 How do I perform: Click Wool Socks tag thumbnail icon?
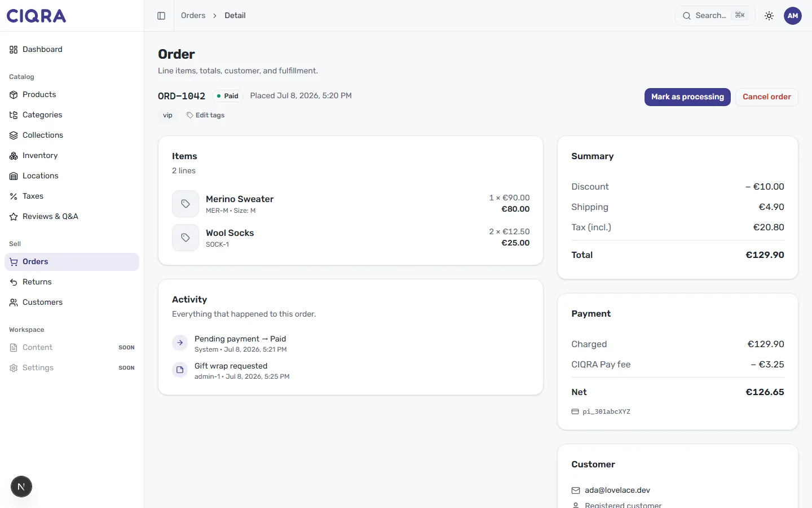click(x=186, y=238)
